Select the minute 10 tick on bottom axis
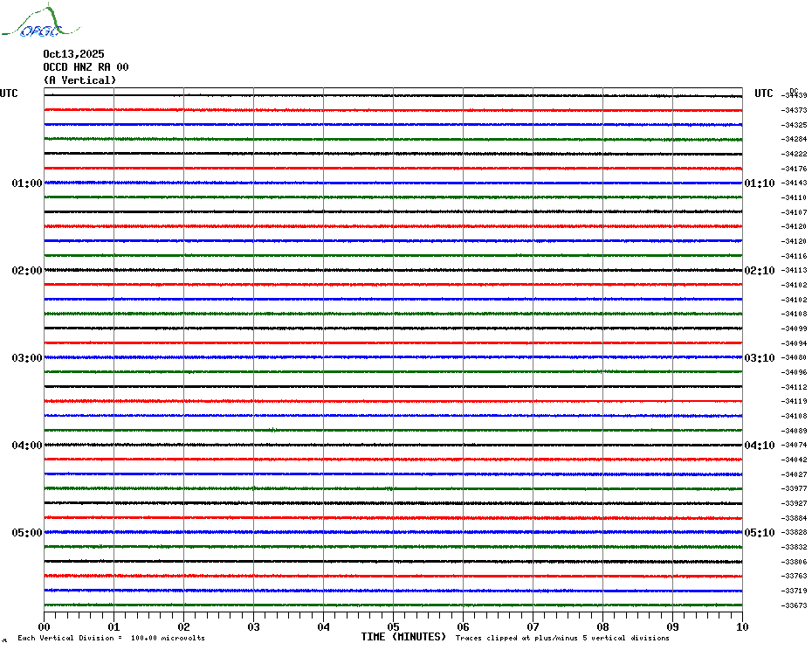Image resolution: width=812 pixels, height=650 pixels. 741,626
